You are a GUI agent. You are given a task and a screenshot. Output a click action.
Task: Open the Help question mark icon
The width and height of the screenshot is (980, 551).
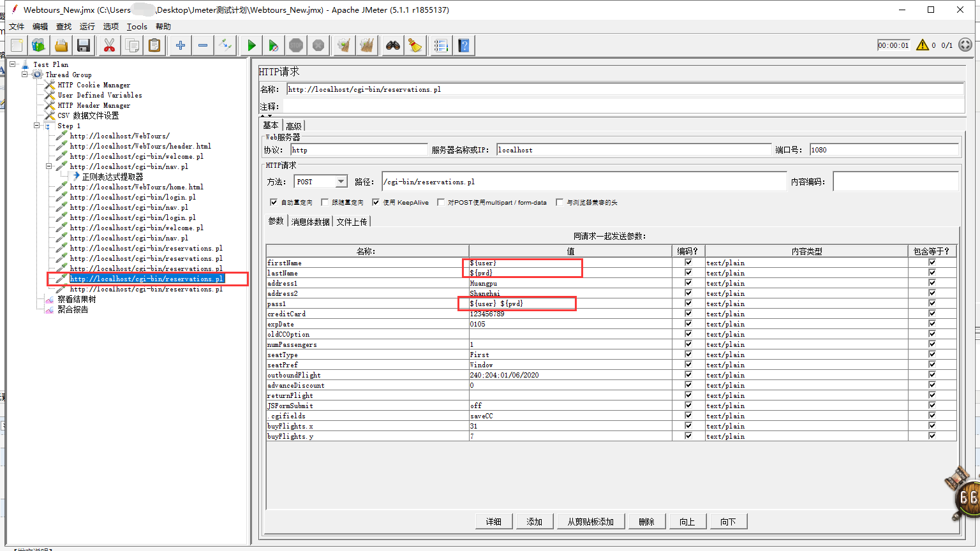pyautogui.click(x=464, y=45)
